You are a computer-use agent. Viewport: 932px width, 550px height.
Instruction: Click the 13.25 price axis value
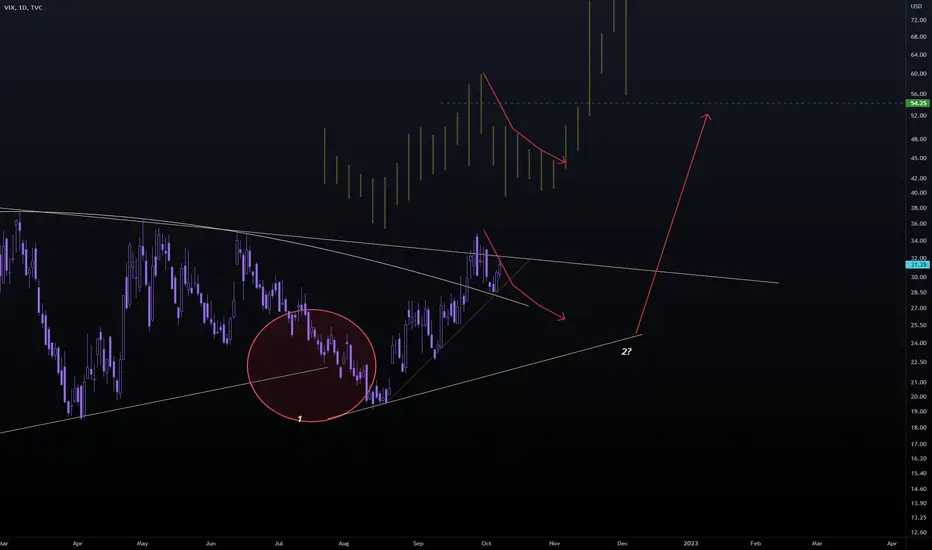[918, 517]
